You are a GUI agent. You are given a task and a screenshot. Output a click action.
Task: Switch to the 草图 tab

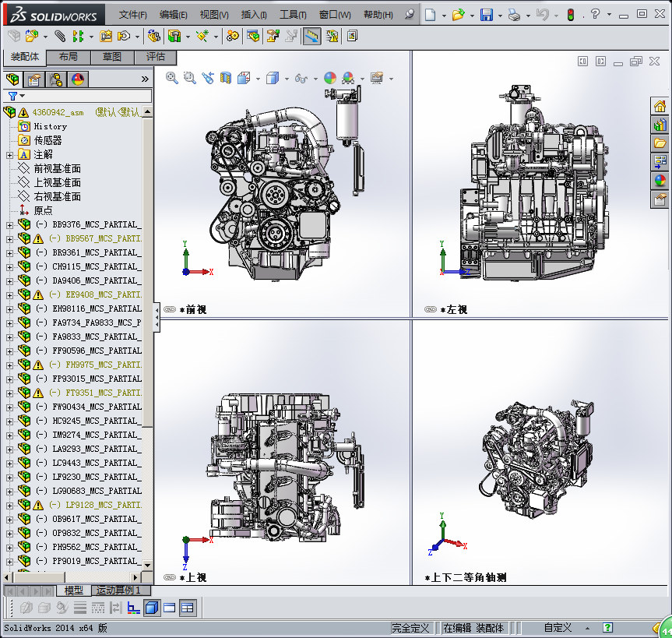click(112, 57)
